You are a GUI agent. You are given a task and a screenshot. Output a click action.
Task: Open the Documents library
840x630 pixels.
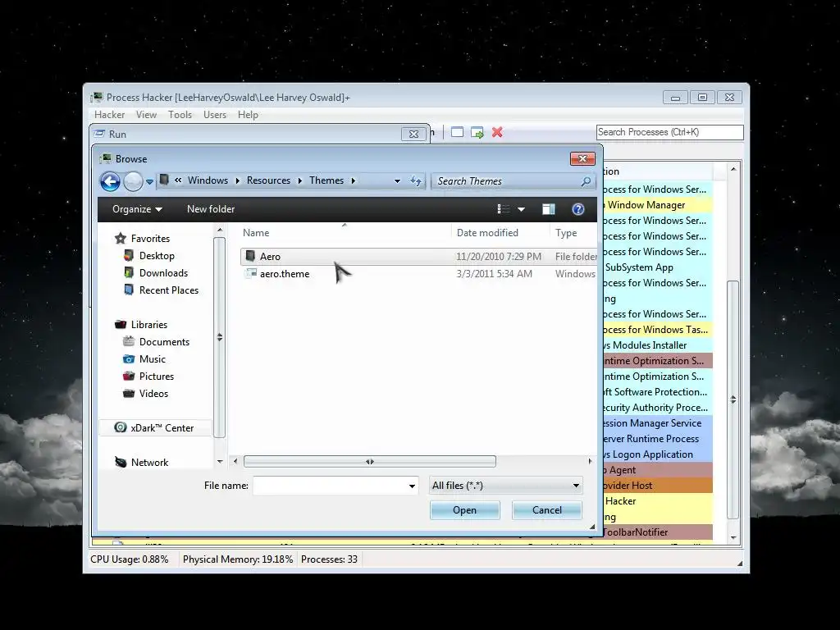pyautogui.click(x=164, y=342)
